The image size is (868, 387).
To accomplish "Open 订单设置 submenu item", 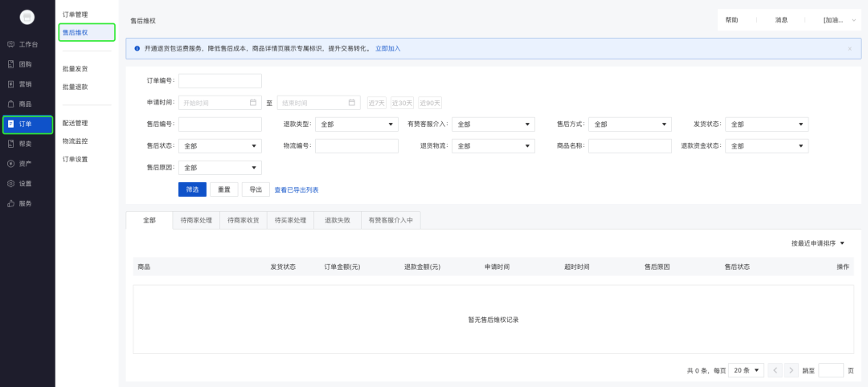I will (x=76, y=159).
